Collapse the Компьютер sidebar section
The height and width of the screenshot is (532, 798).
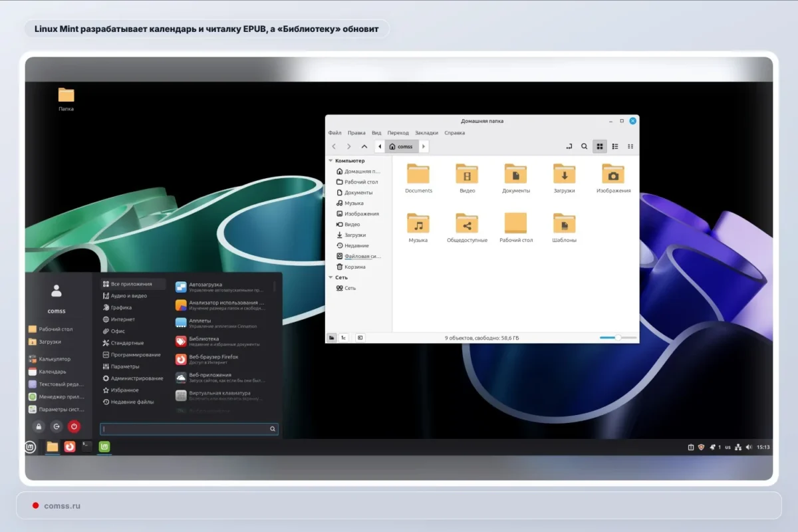tap(331, 161)
